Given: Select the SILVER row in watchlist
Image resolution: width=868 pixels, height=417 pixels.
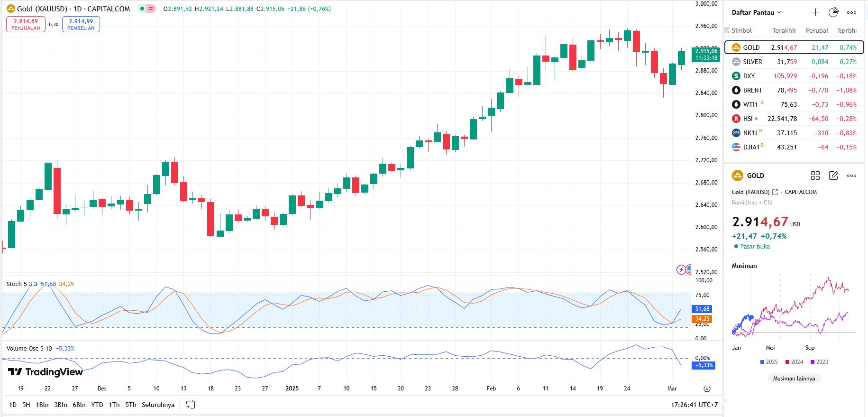Looking at the screenshot, I should [794, 62].
